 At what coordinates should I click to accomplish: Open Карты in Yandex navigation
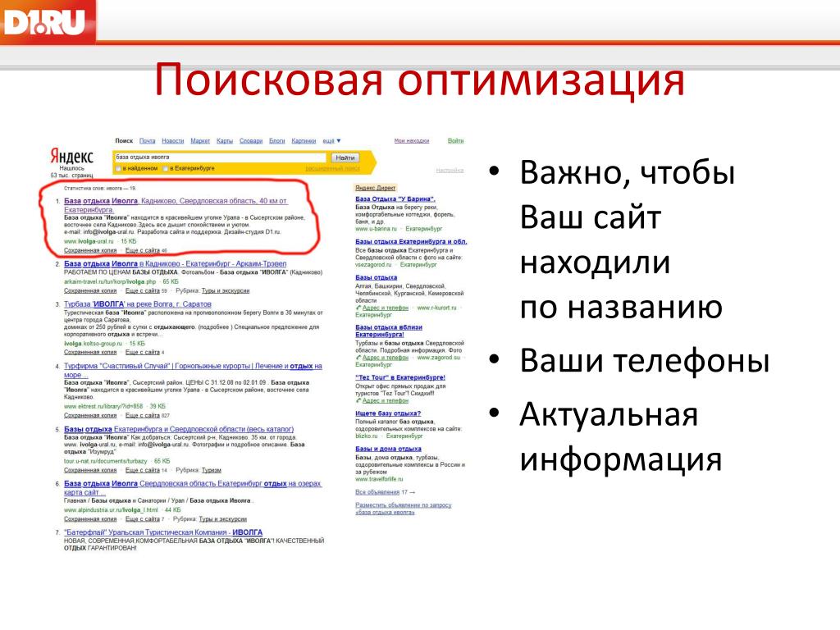pos(225,141)
